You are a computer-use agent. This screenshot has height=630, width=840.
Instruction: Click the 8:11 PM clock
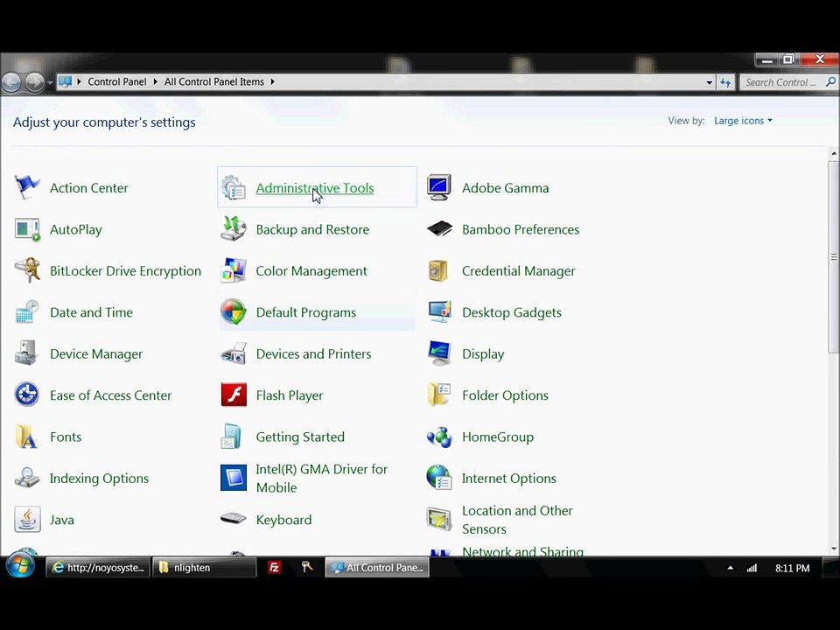click(793, 568)
